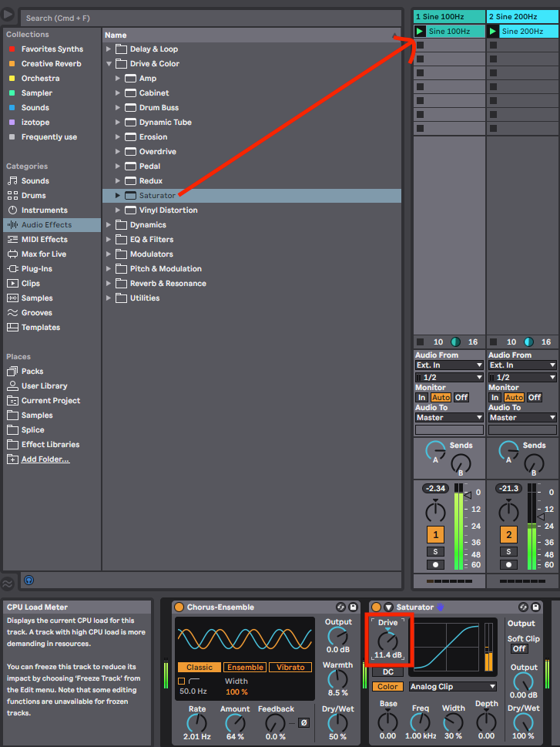
Task: Stop track 1 clips button
Action: coord(420,342)
